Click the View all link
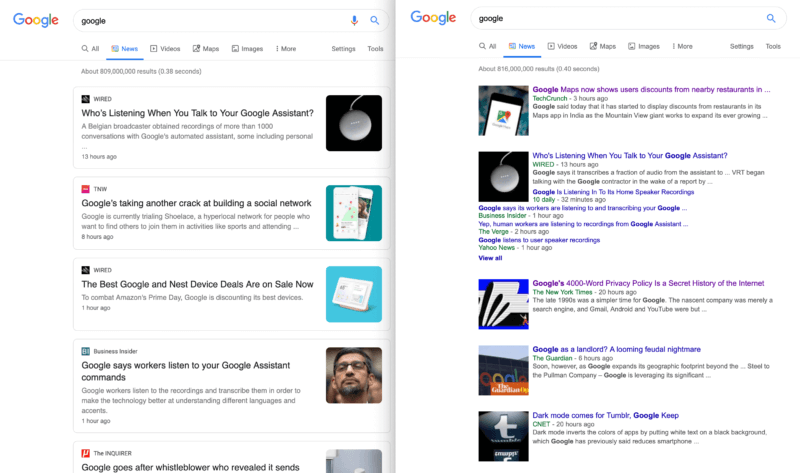The height and width of the screenshot is (473, 800). (490, 258)
